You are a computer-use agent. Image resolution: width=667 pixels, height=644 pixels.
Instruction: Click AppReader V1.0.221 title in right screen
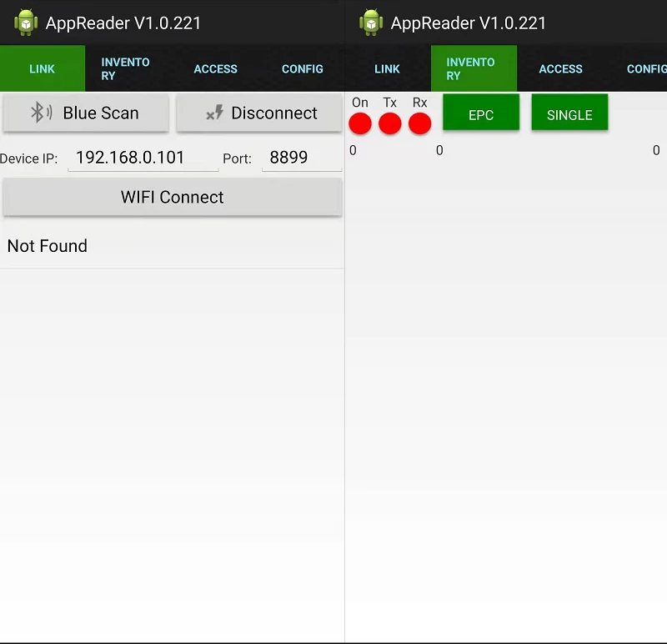point(468,23)
